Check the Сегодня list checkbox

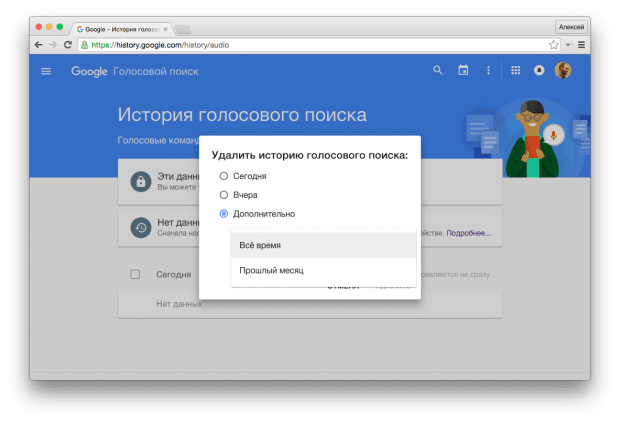[x=135, y=274]
